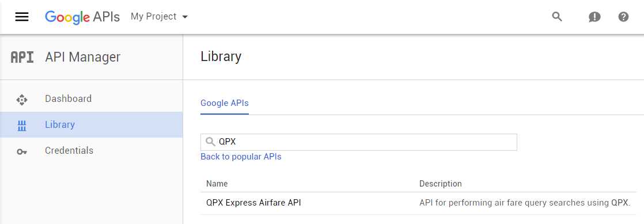Click the magnifier icon inside API search box
The height and width of the screenshot is (224, 644).
click(x=210, y=142)
